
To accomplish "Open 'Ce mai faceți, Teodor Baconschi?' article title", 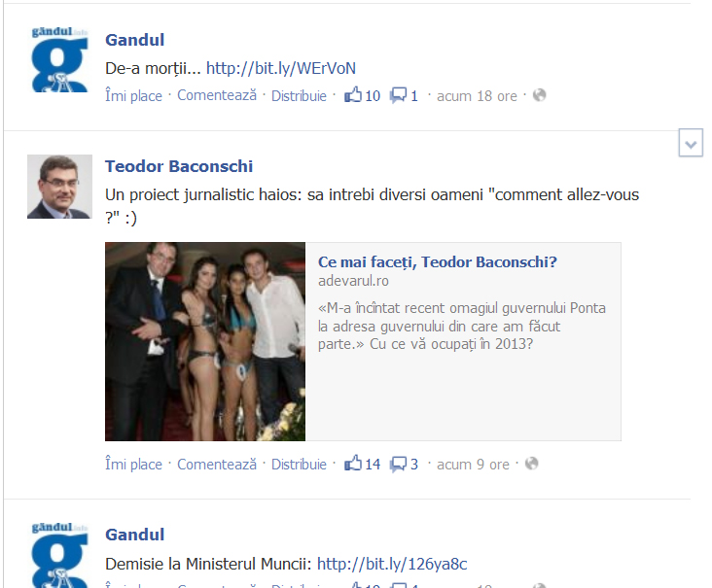I will pyautogui.click(x=438, y=261).
